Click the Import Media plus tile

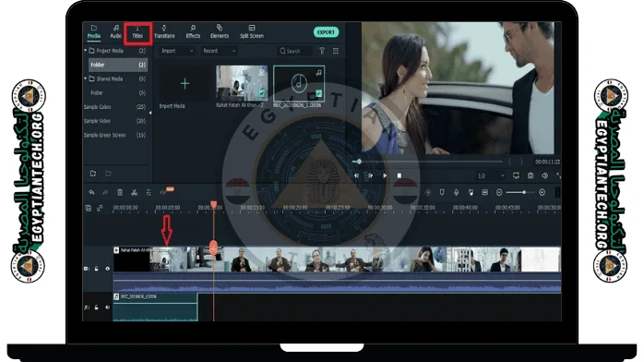coord(185,84)
